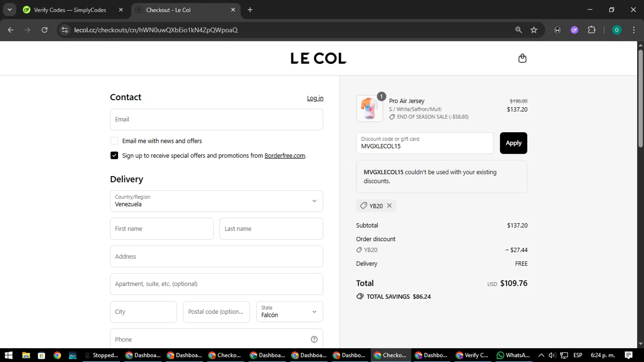Open the green Chrome profile avatar
This screenshot has height=362, width=644.
point(617,30)
